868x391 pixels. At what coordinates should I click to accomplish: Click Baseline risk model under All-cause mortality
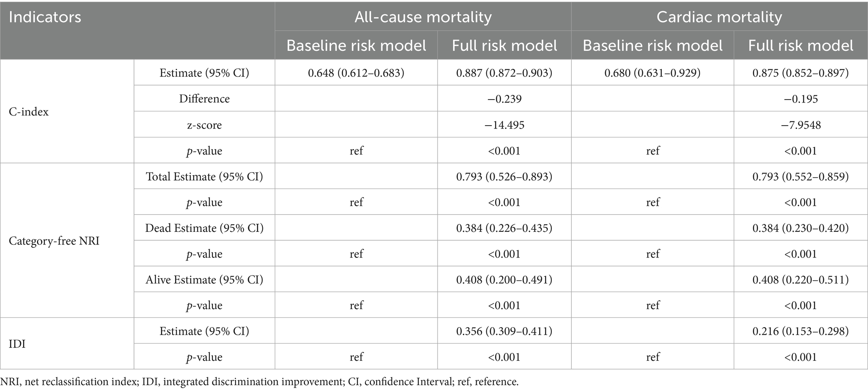(x=356, y=45)
